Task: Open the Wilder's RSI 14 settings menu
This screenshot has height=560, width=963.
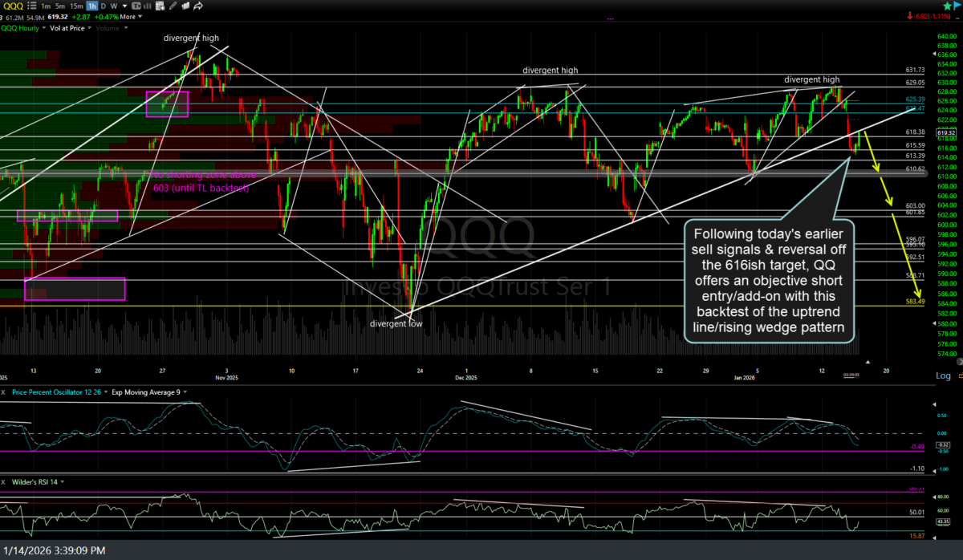Action: coord(63,482)
